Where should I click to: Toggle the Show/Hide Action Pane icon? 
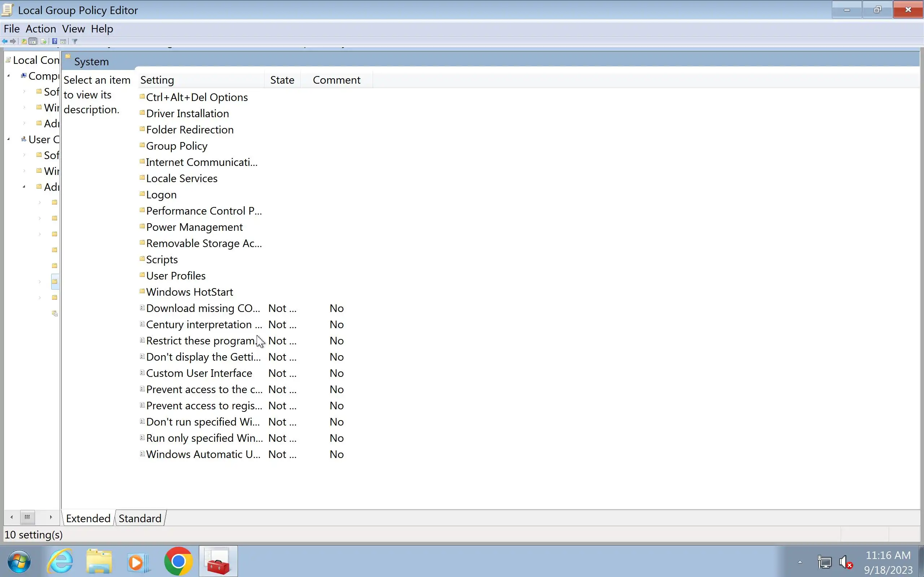tap(64, 41)
